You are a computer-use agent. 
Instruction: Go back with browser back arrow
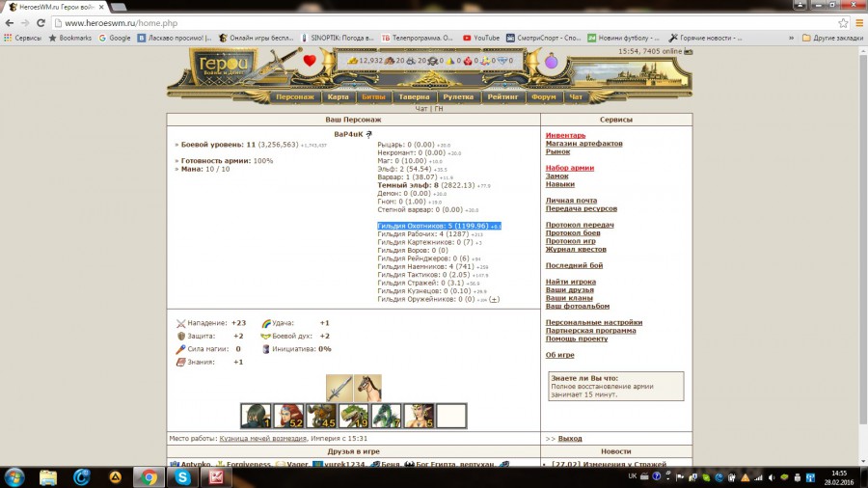pos(10,23)
